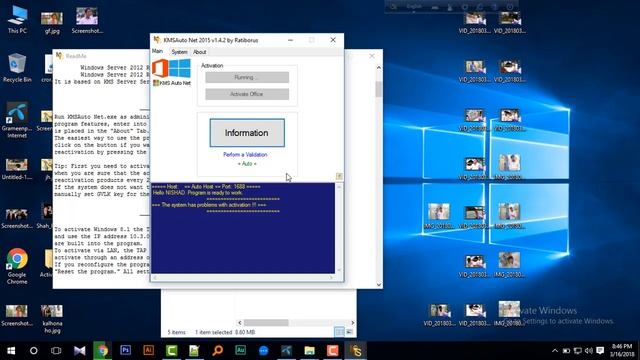
Task: Click File Explorer scroll-left arrow
Action: [x=240, y=322]
